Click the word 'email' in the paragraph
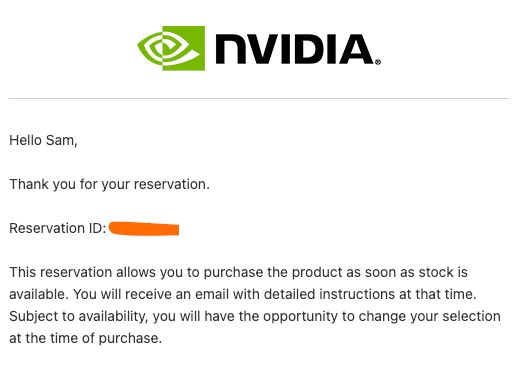 pos(212,294)
